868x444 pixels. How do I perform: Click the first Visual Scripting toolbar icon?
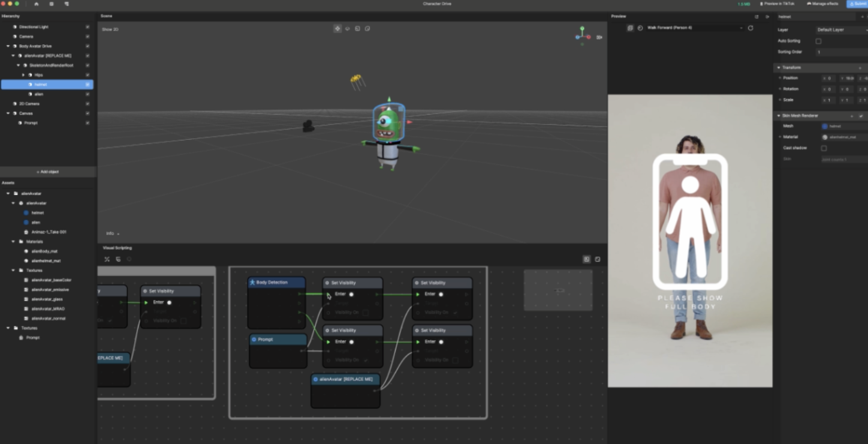click(107, 259)
